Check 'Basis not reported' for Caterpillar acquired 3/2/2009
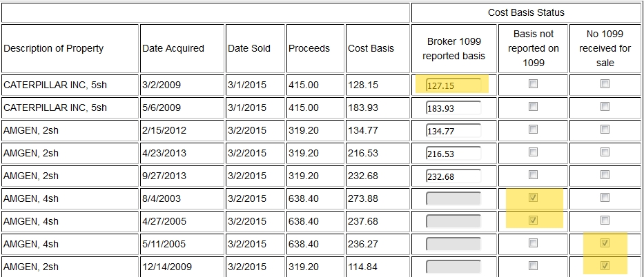644x277 pixels. 532,84
